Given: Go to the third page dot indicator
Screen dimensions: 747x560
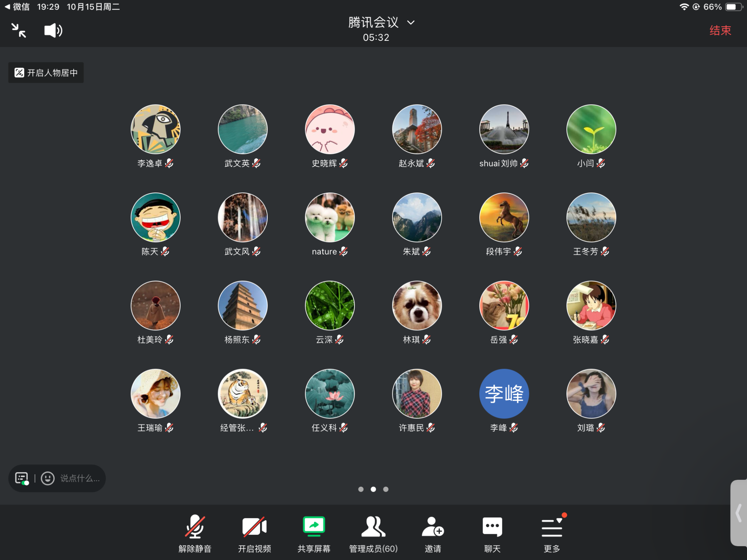Looking at the screenshot, I should [x=386, y=489].
